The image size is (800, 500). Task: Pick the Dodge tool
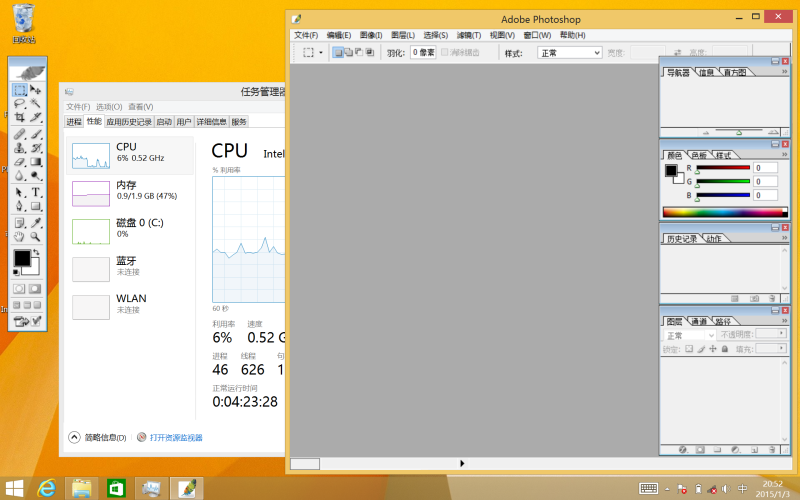(x=35, y=176)
